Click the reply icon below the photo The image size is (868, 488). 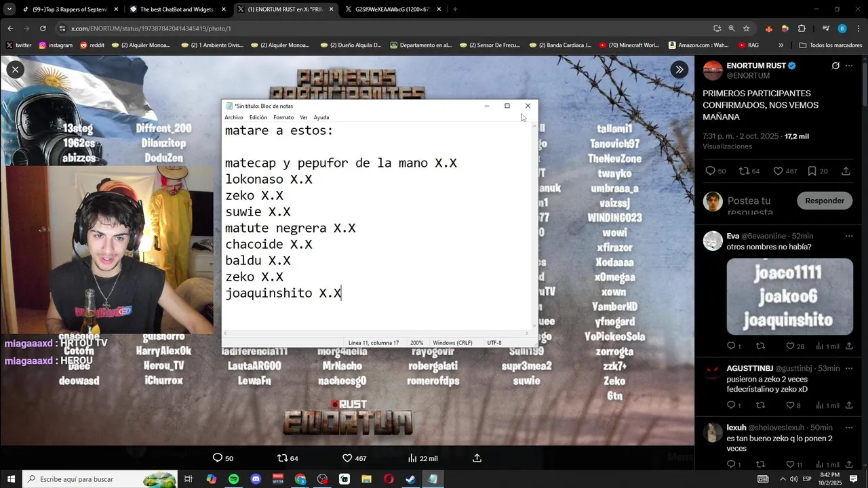tap(218, 458)
